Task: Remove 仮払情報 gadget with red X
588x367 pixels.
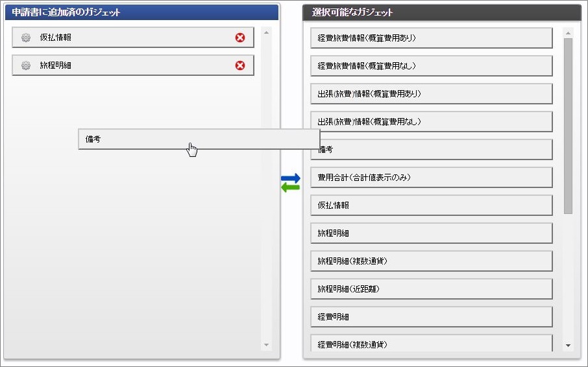Action: click(x=240, y=38)
